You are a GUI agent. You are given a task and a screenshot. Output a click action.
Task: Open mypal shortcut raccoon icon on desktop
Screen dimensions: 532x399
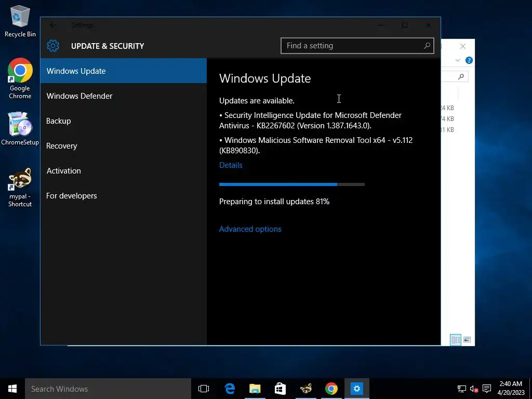(x=20, y=187)
